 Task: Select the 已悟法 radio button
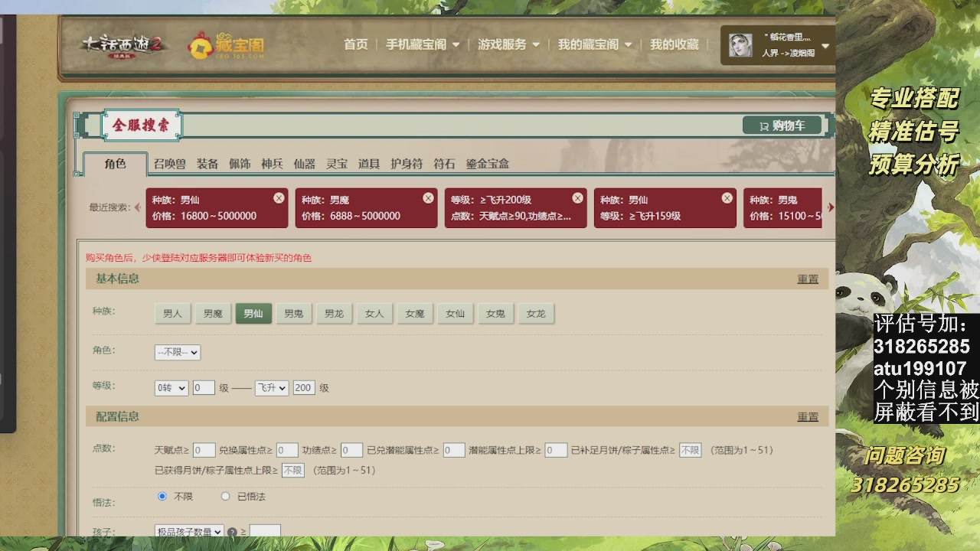click(x=226, y=496)
